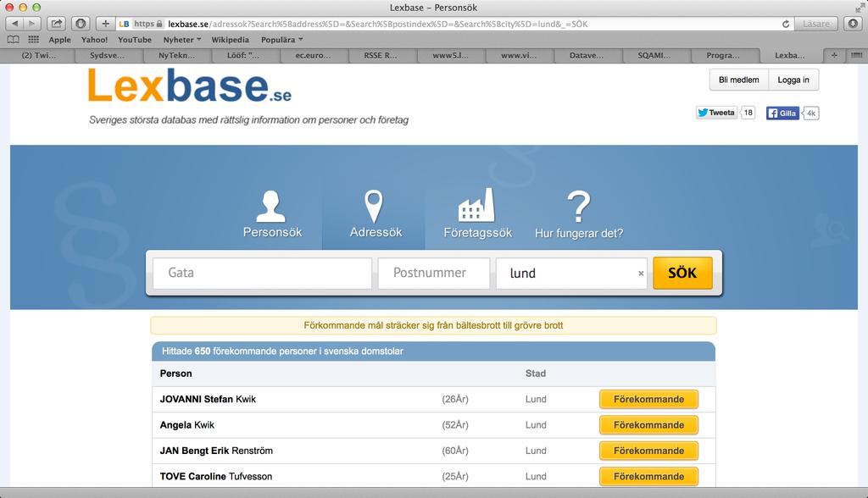Open the Företagssök factory icon
The image size is (868, 498).
tap(476, 205)
